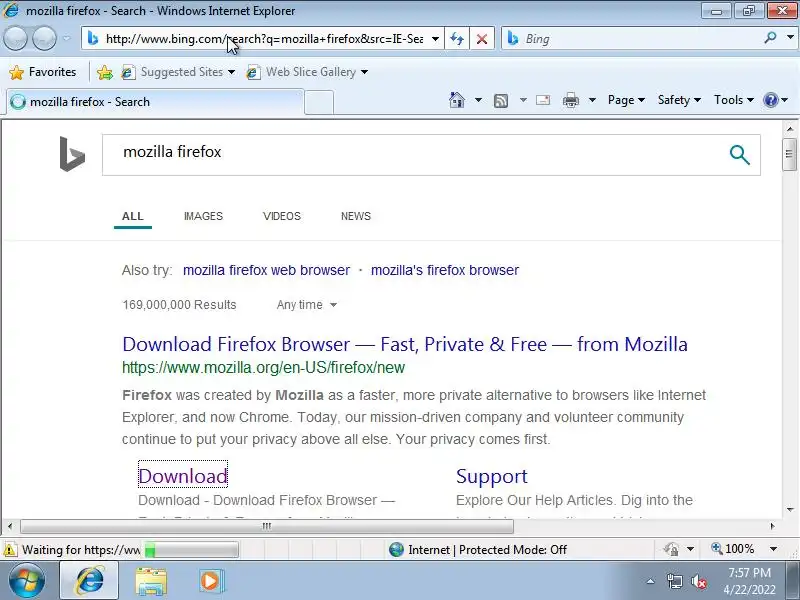Click the Forward navigation button
Image resolution: width=800 pixels, height=600 pixels.
[x=44, y=38]
